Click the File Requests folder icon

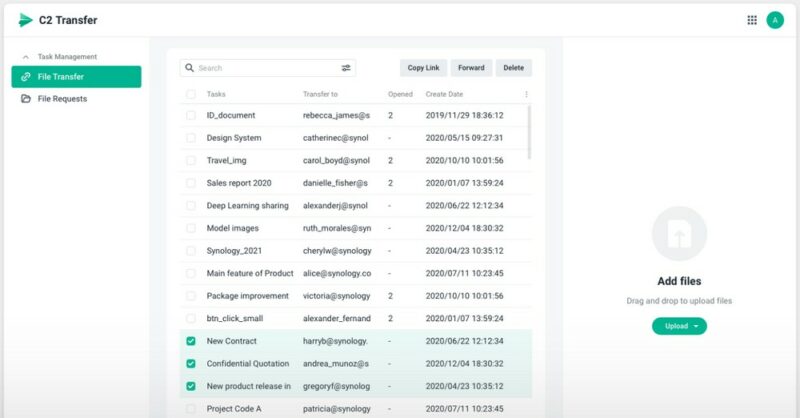click(x=26, y=99)
